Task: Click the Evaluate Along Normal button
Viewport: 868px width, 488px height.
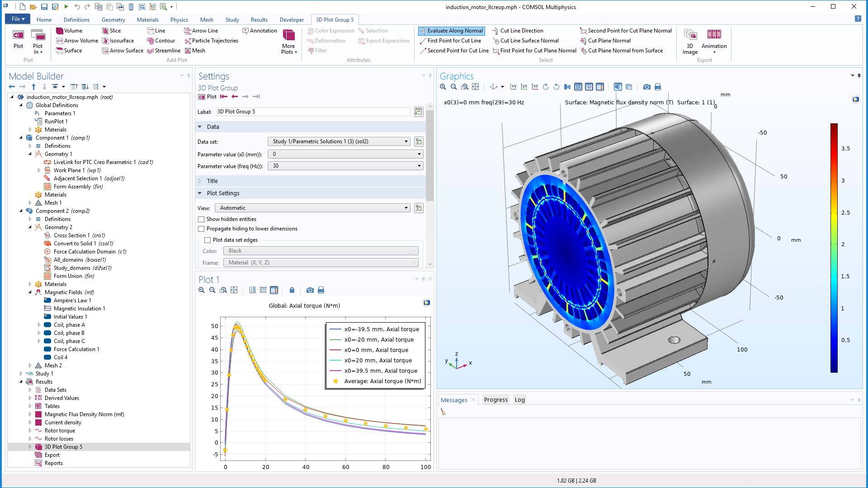Action: pos(452,31)
